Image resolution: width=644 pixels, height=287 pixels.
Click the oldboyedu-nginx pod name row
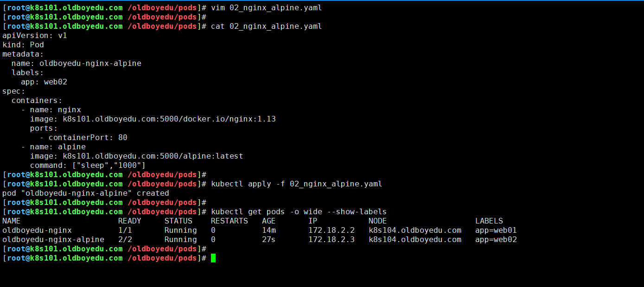[37, 230]
